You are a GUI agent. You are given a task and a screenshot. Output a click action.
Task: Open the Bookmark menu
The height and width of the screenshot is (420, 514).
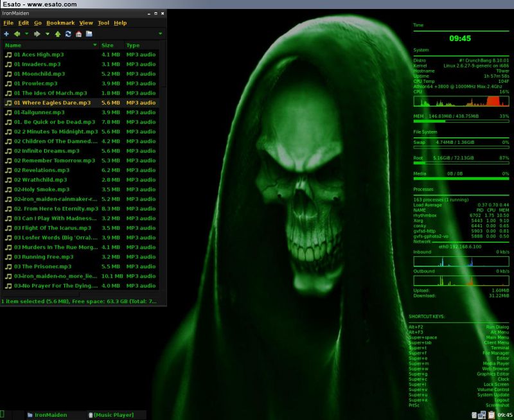(60, 23)
